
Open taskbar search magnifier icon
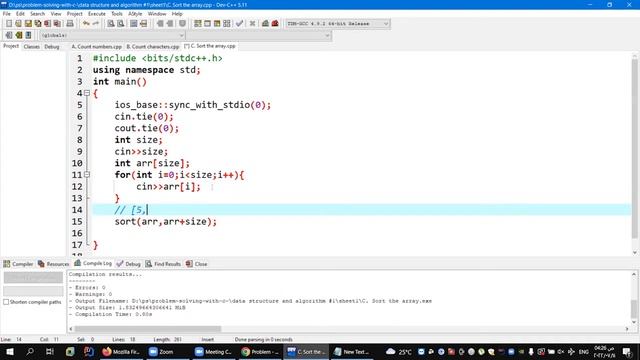pyautogui.click(x=30, y=351)
